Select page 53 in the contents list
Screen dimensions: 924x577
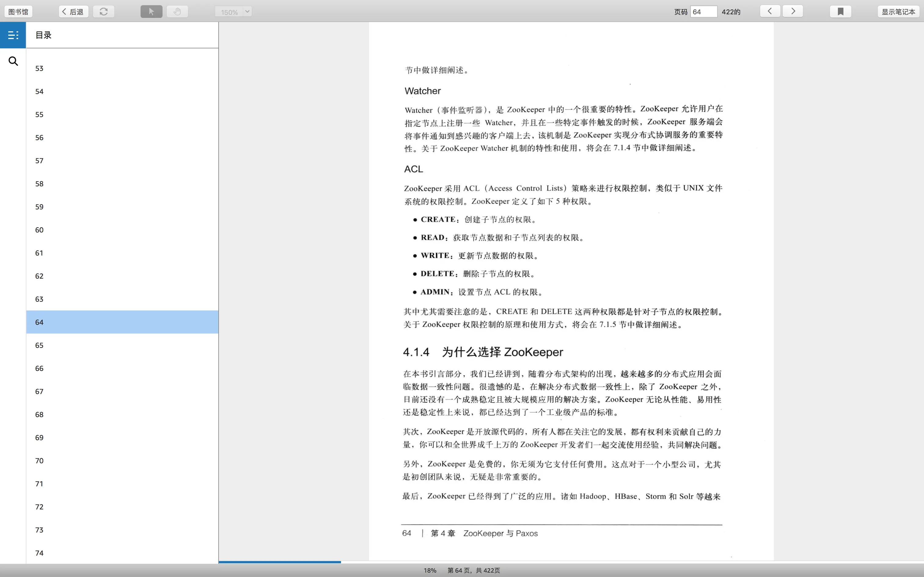pos(39,68)
